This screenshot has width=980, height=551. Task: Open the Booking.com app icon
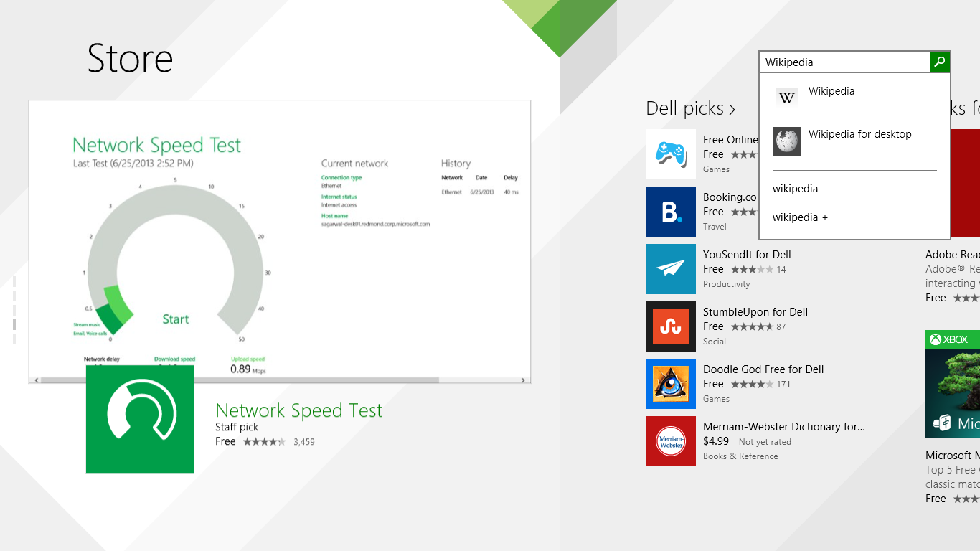(671, 212)
